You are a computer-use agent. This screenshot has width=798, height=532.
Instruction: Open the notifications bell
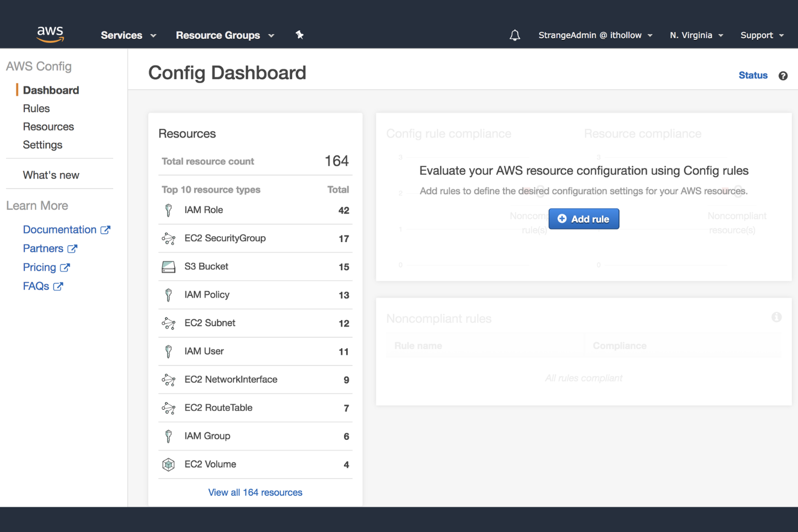514,34
